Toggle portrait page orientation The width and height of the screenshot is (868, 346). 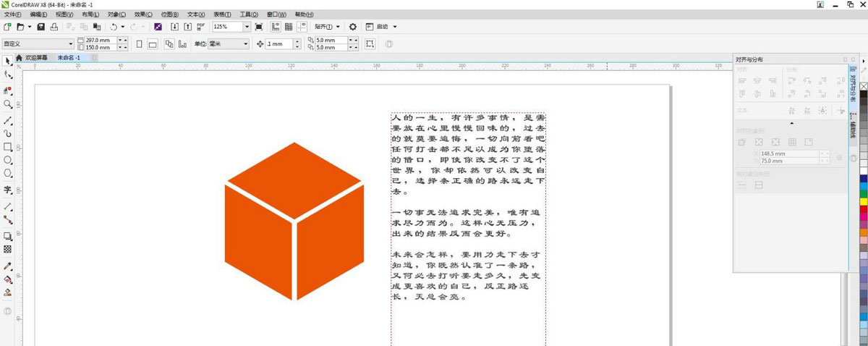140,44
